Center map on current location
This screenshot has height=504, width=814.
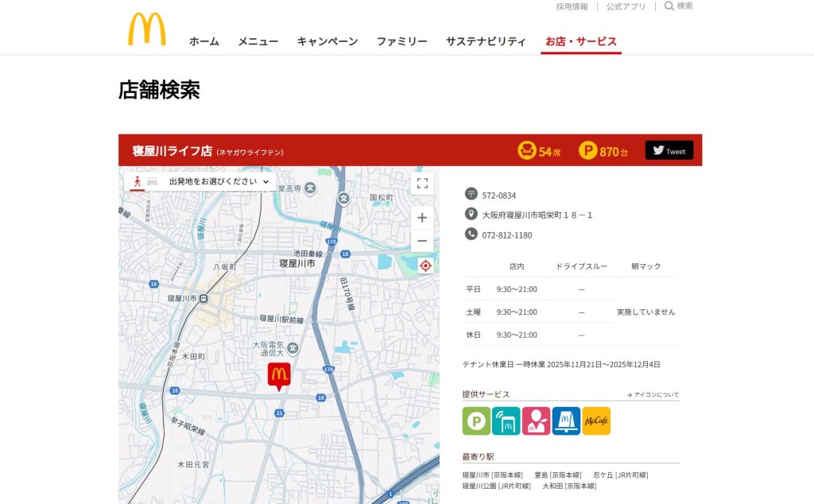(424, 266)
